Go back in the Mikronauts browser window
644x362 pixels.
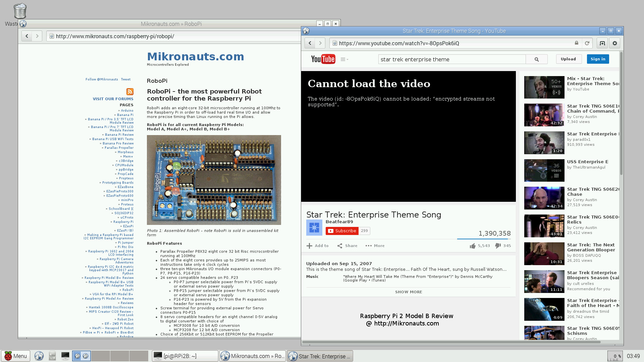(27, 36)
